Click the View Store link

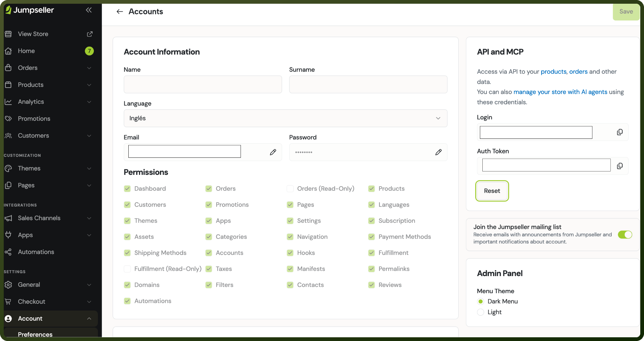pos(33,34)
